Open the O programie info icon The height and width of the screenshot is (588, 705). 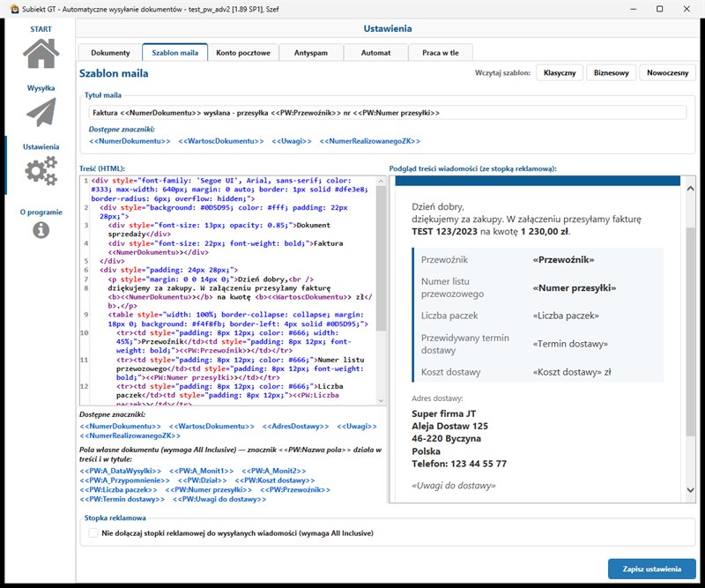coord(41,230)
